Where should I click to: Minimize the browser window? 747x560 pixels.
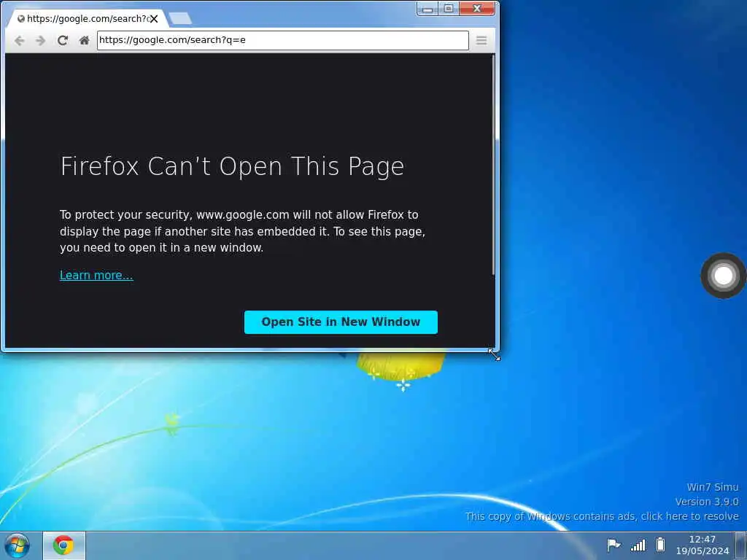click(x=427, y=9)
